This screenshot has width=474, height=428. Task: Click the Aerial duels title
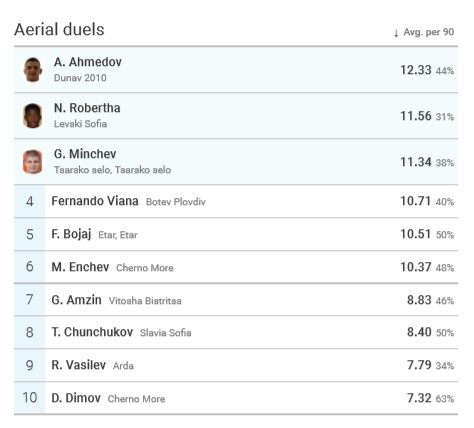tap(59, 29)
